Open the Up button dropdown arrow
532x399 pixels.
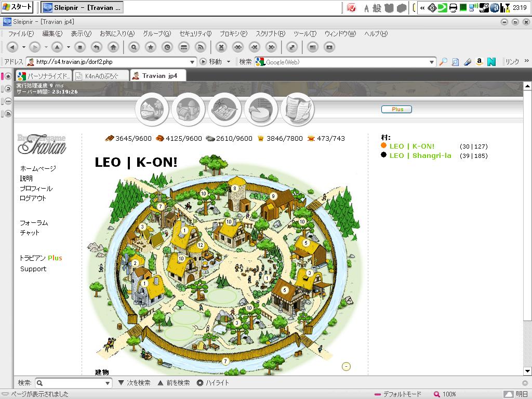tap(68, 47)
